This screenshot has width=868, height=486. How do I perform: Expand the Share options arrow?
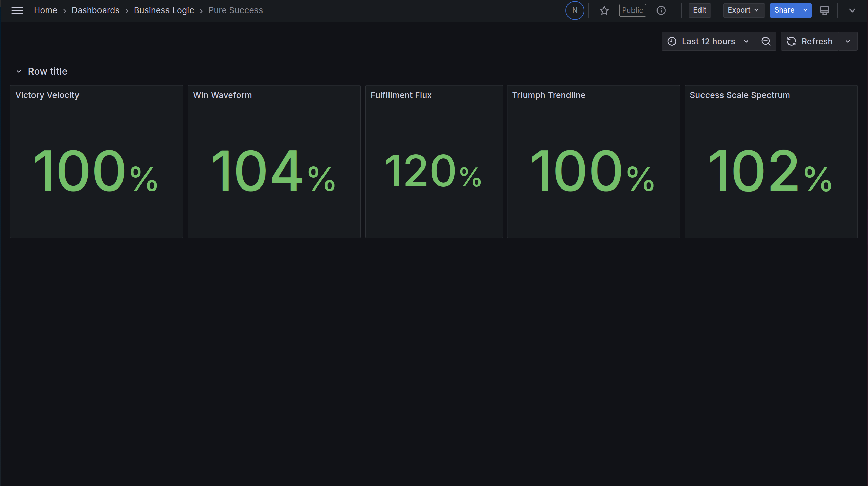point(805,10)
